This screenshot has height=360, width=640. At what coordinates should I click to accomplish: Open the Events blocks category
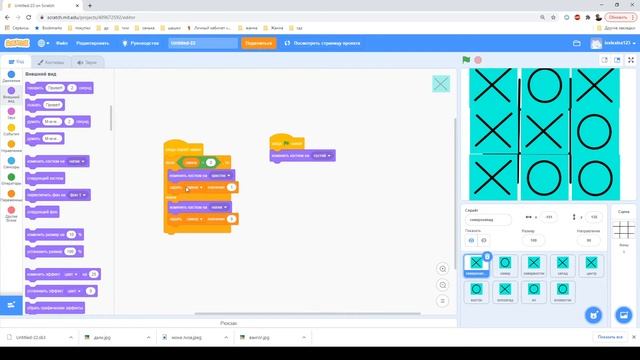tap(11, 130)
